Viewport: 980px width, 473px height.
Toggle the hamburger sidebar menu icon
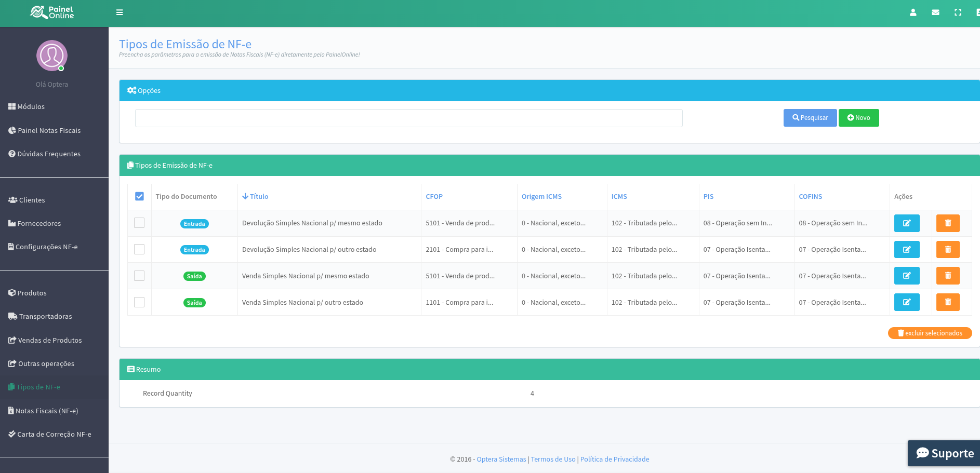coord(120,12)
